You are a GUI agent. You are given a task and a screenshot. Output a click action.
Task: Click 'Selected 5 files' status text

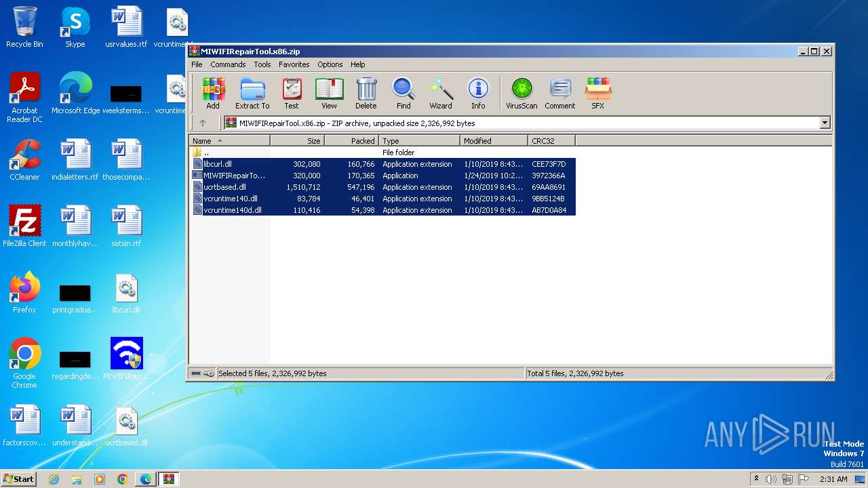point(273,373)
